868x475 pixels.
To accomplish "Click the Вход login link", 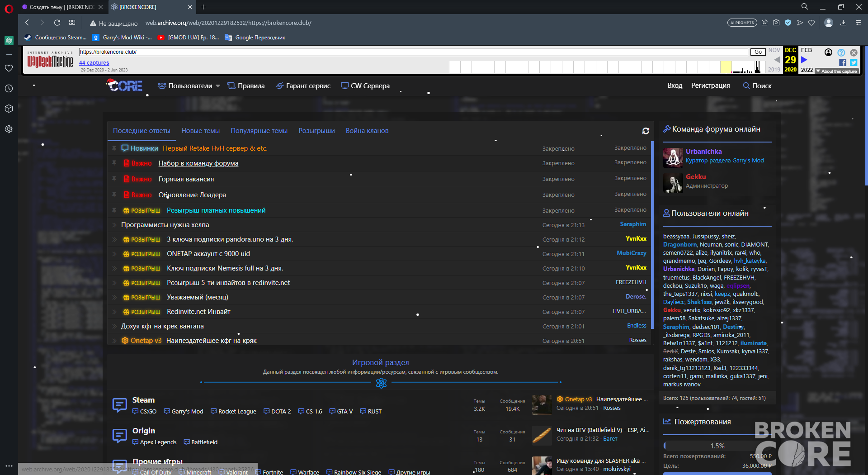I will pos(675,85).
